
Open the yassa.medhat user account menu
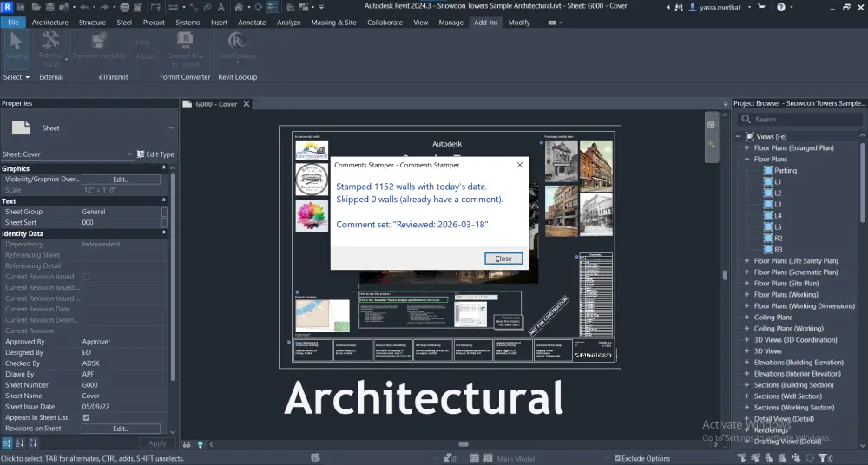click(721, 7)
